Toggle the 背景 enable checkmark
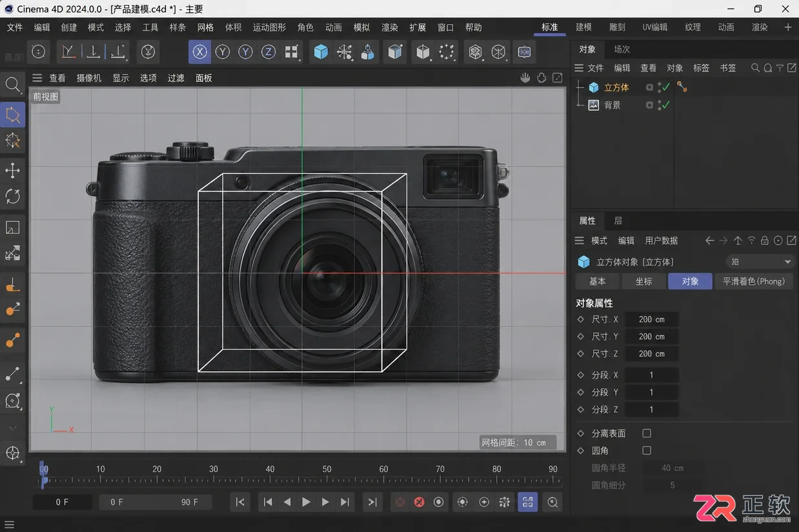The height and width of the screenshot is (532, 799). [666, 105]
